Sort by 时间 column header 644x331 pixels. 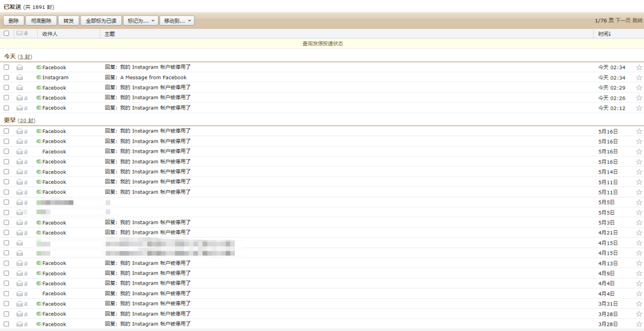point(605,34)
